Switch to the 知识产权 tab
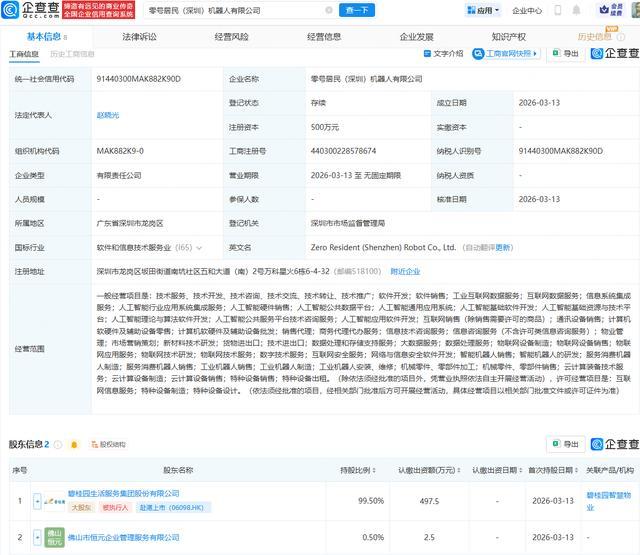This screenshot has height=555, width=640. (509, 37)
